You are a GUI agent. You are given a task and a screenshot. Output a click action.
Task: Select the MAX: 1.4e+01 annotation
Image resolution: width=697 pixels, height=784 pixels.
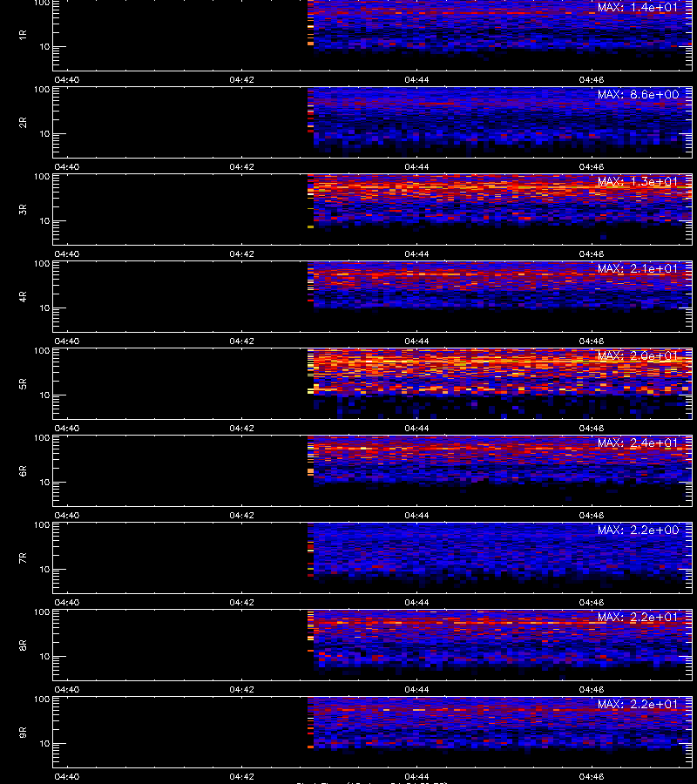click(x=638, y=8)
